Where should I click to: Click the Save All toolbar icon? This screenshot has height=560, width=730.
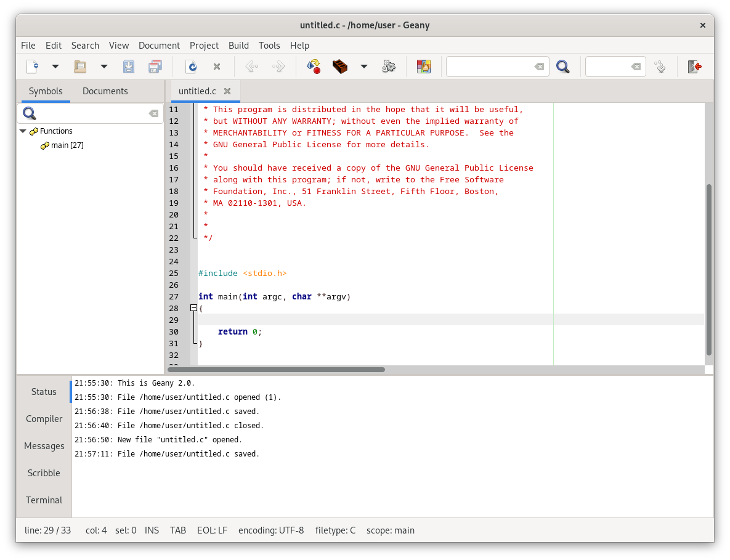tap(155, 67)
